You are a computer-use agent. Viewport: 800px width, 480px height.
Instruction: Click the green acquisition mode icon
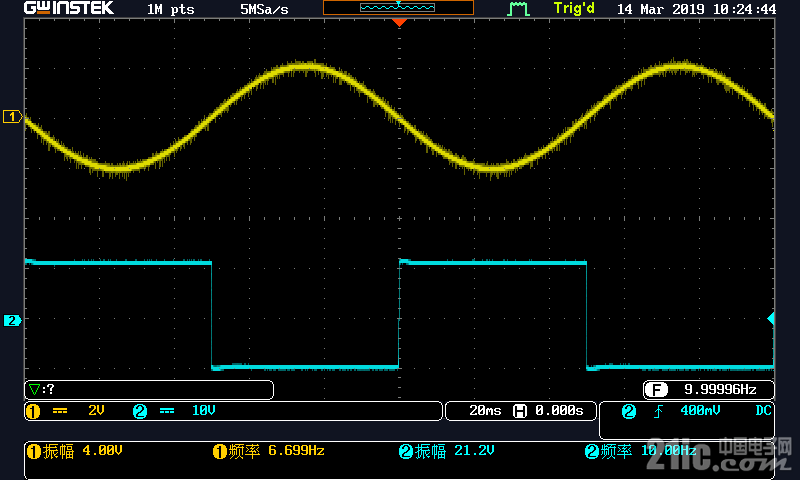coord(518,9)
